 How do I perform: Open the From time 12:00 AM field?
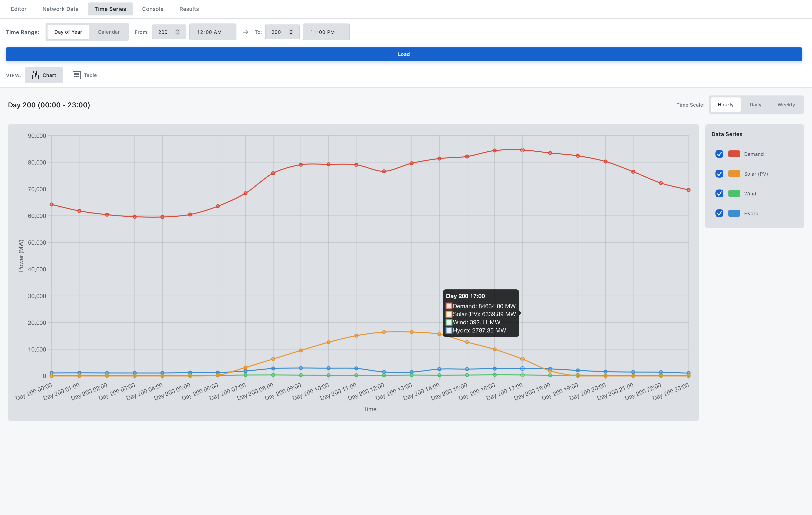coord(212,32)
